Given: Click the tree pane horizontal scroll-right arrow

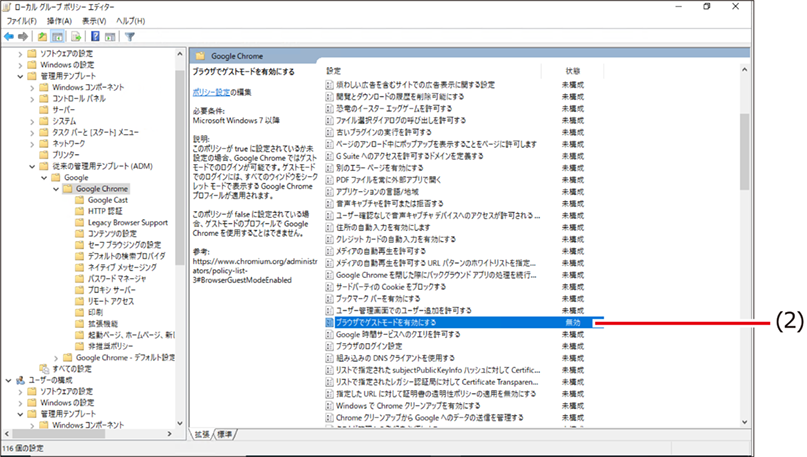Looking at the screenshot, I should click(169, 434).
